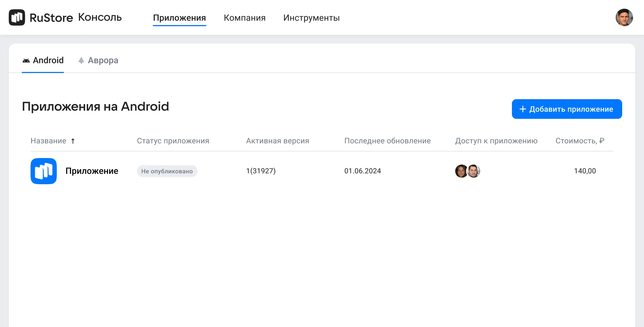Switch to the Аврора tab
Viewport: 644px width, 327px height.
pyautogui.click(x=103, y=60)
